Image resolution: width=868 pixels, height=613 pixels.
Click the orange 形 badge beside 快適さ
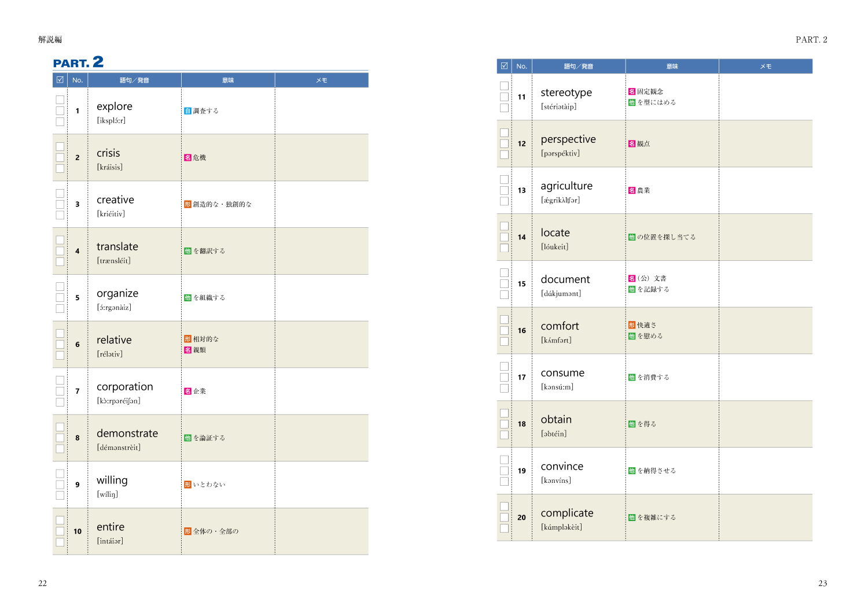[x=632, y=325]
